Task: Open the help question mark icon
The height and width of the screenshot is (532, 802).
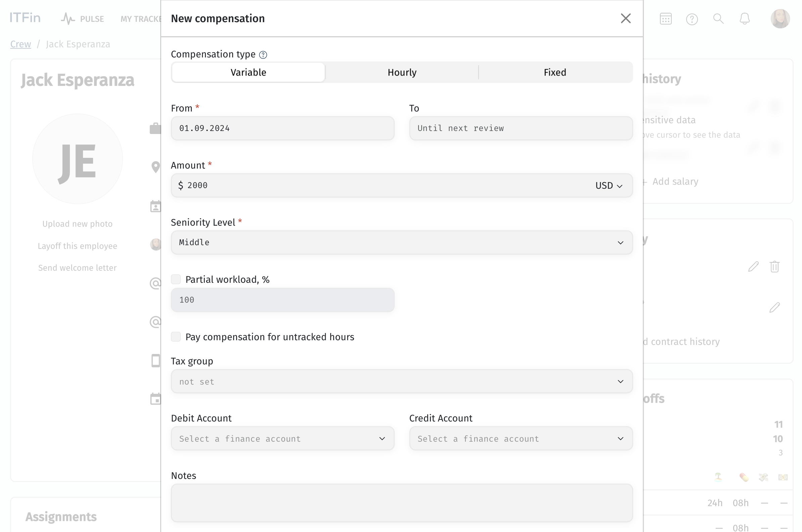Action: click(x=692, y=19)
